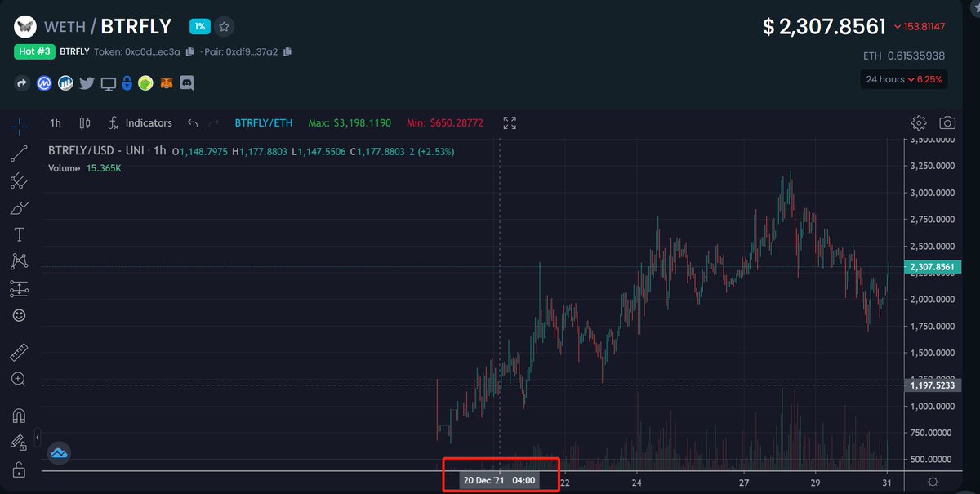Viewport: 980px width, 494px height.
Task: Open the Twitter profile icon
Action: click(87, 82)
